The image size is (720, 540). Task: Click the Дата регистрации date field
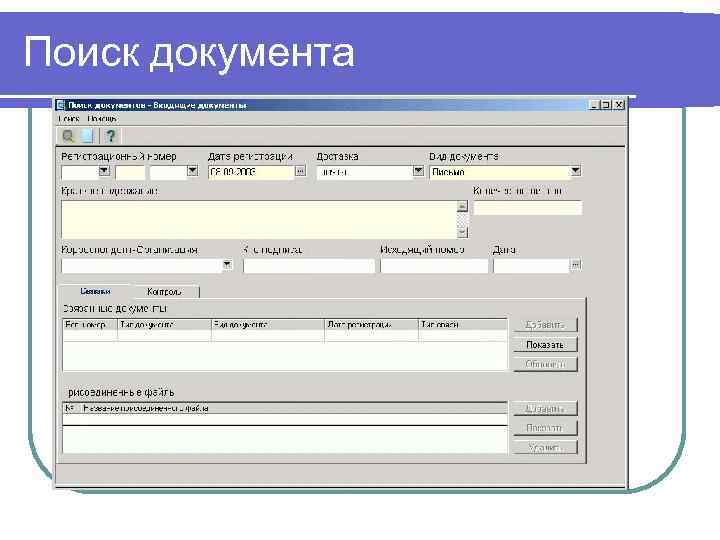(251, 172)
